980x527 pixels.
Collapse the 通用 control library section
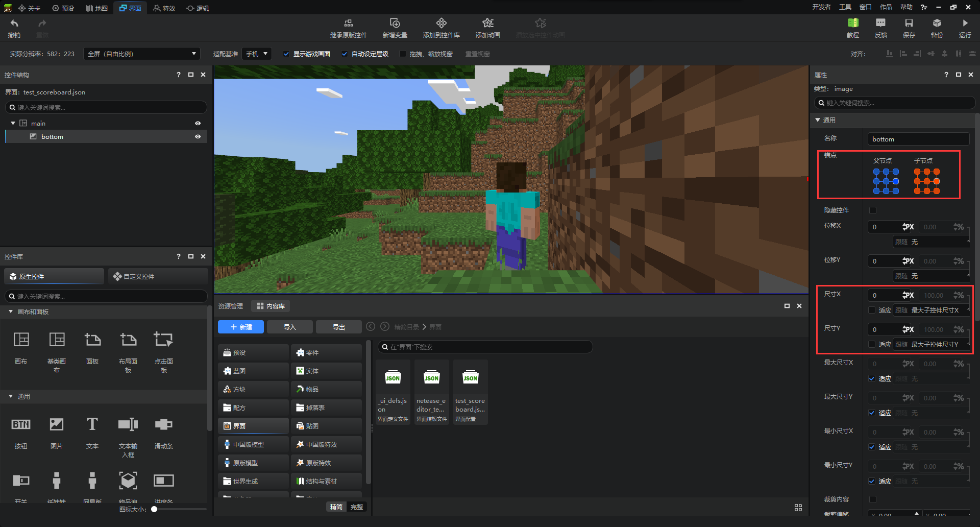point(11,396)
